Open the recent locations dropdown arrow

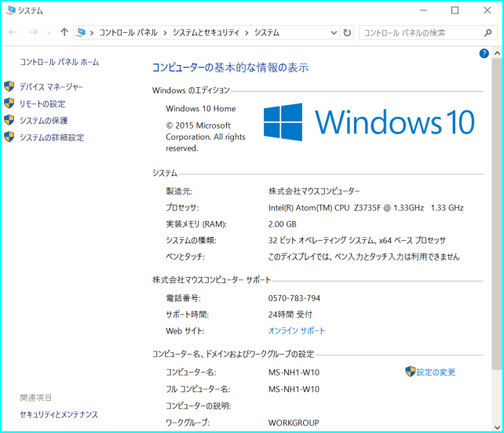click(49, 32)
